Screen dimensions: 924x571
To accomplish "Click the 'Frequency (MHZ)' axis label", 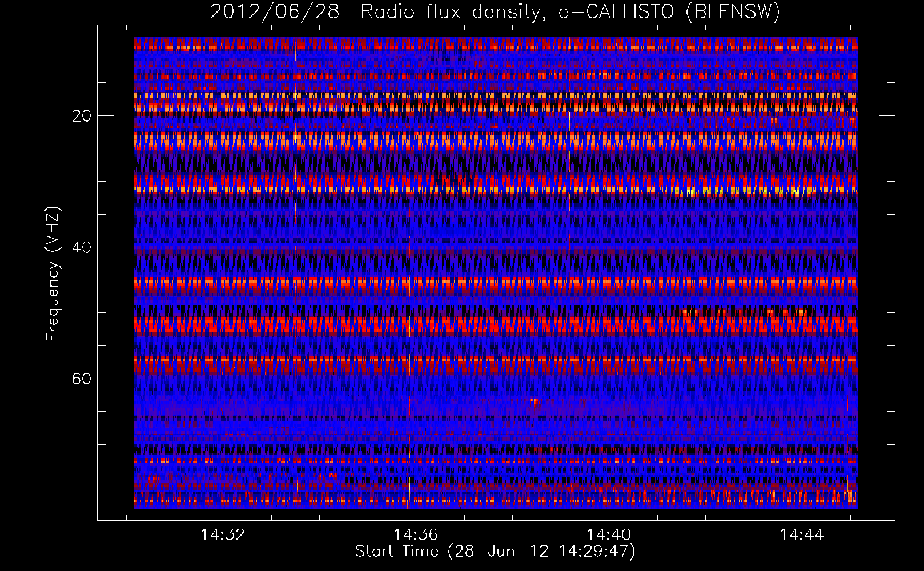I will pyautogui.click(x=53, y=274).
